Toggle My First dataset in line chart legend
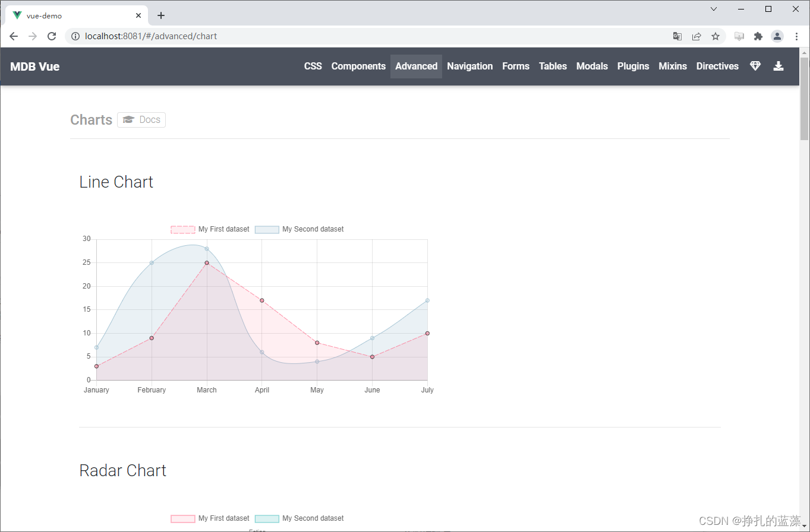Image resolution: width=810 pixels, height=532 pixels. 210,229
